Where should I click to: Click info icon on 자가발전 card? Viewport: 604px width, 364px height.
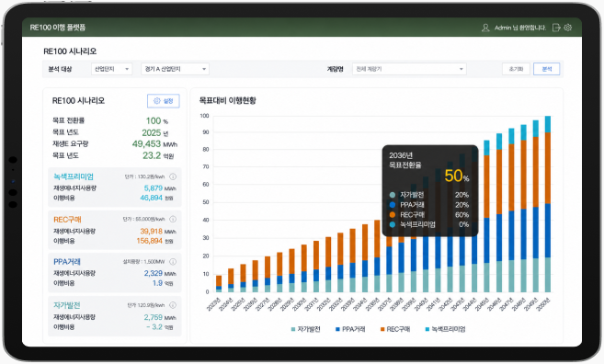click(x=173, y=305)
